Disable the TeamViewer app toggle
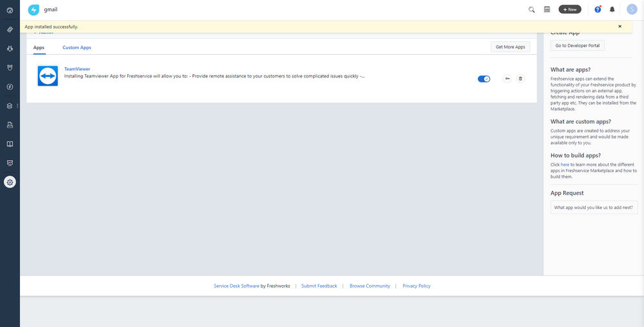This screenshot has height=327, width=644. coord(484,79)
